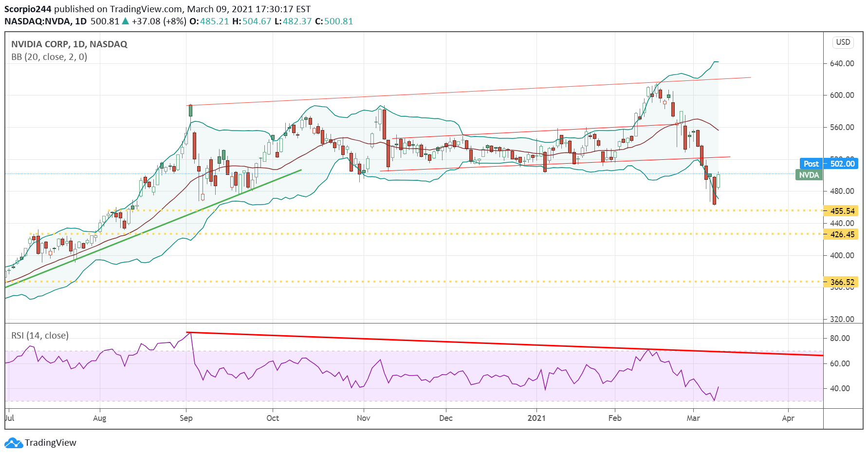Click the Scorpio244 author name

pos(28,9)
